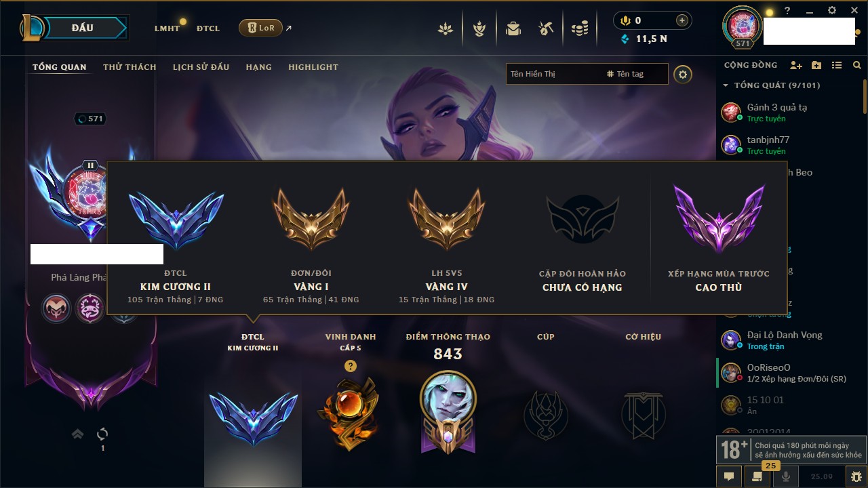The image size is (868, 488).
Task: Switch to the LỊCH SỬ ĐẤU tab
Action: 201,67
